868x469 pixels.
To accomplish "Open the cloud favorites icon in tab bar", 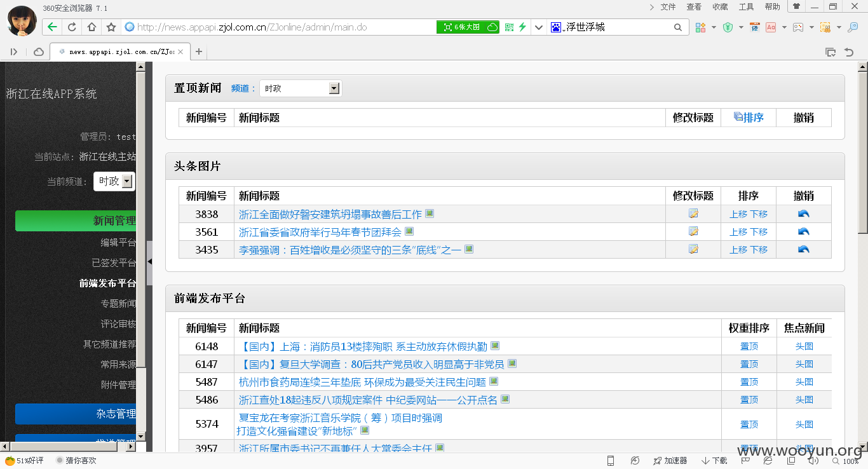I will (39, 51).
